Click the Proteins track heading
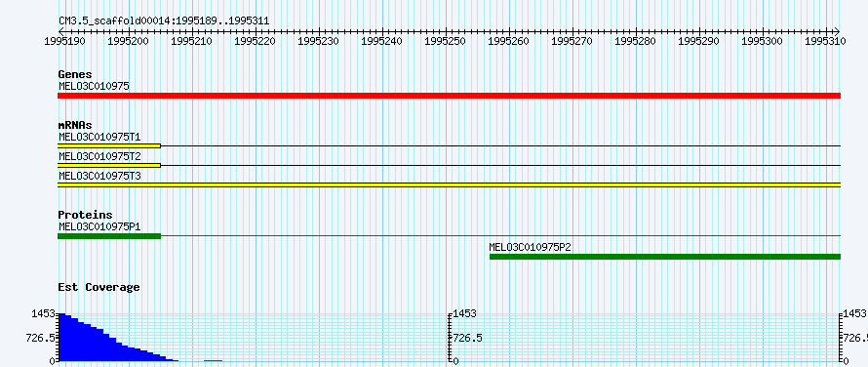The width and height of the screenshot is (868, 367). (85, 215)
